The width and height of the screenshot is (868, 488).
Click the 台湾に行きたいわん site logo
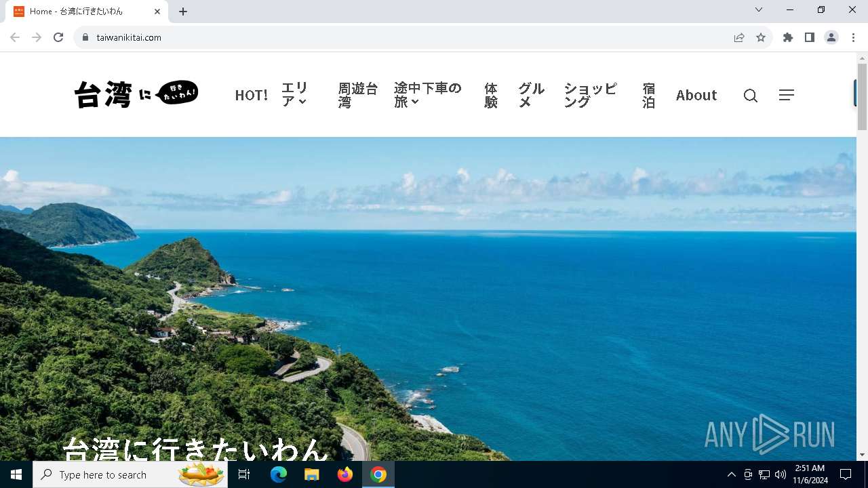[x=136, y=94]
